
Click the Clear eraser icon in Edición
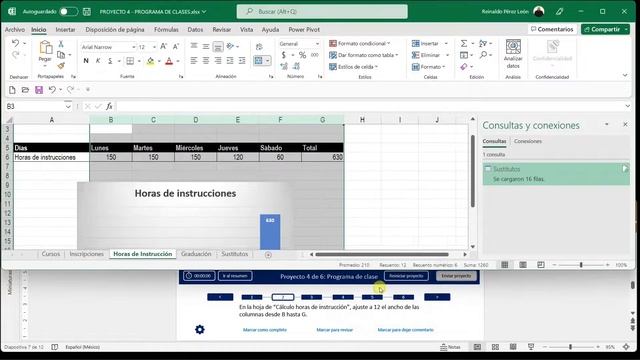(464, 67)
